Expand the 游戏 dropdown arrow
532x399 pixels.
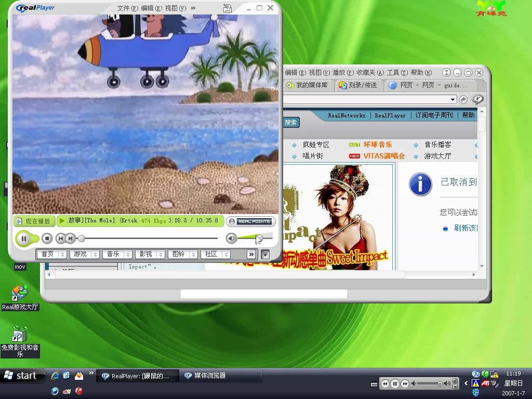tap(96, 254)
